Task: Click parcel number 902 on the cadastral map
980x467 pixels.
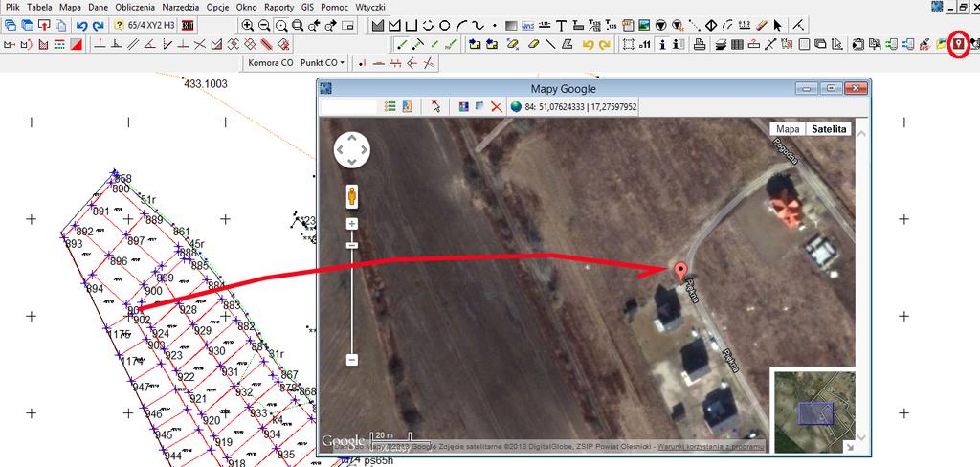Action: (x=143, y=320)
